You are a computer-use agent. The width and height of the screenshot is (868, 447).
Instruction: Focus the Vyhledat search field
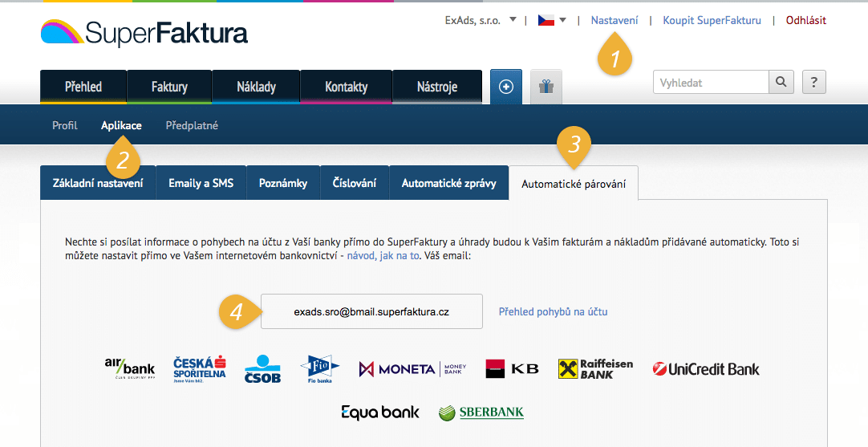[x=712, y=82]
